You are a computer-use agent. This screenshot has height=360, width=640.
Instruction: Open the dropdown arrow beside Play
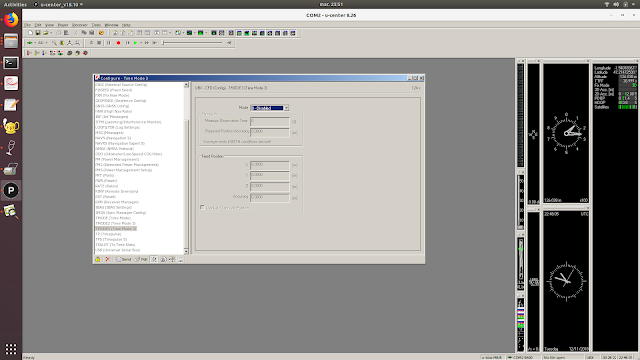(141, 42)
